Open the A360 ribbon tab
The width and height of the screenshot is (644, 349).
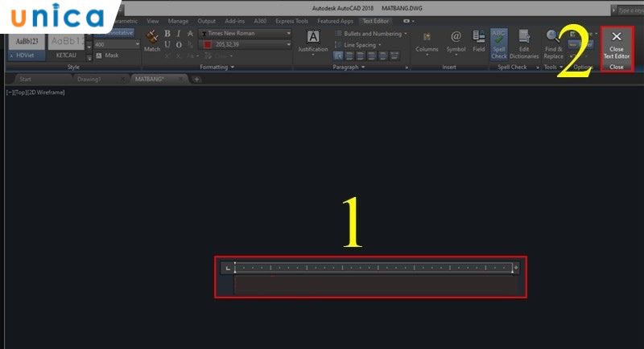click(260, 21)
